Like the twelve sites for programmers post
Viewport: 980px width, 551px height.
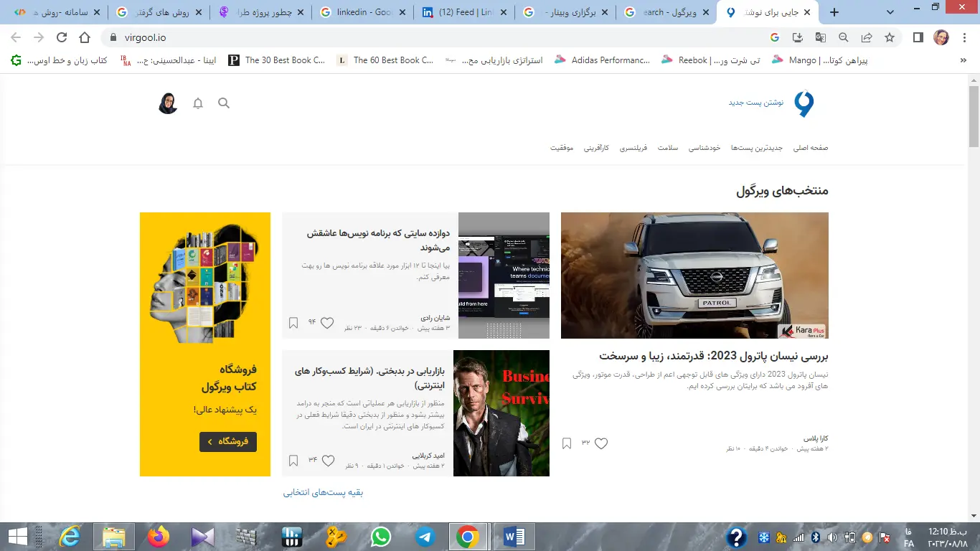pos(327,323)
